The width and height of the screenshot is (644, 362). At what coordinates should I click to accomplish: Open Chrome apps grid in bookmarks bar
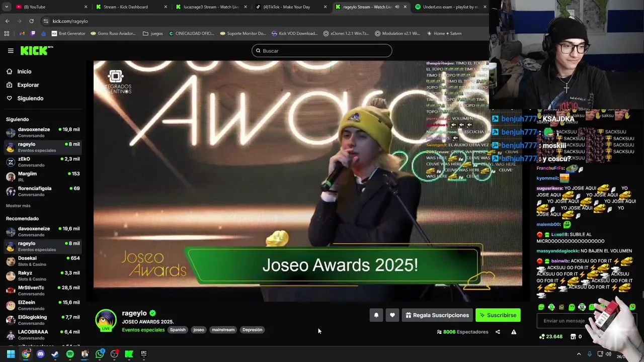coord(7,34)
